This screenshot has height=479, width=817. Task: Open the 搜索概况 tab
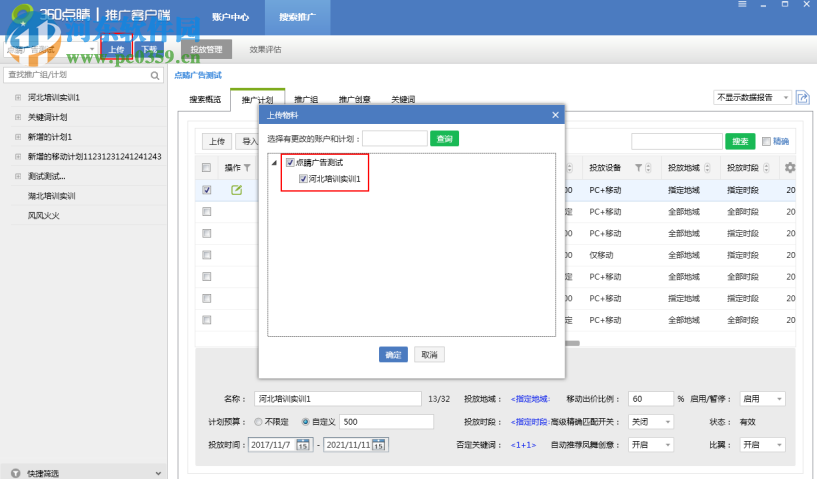click(x=205, y=100)
